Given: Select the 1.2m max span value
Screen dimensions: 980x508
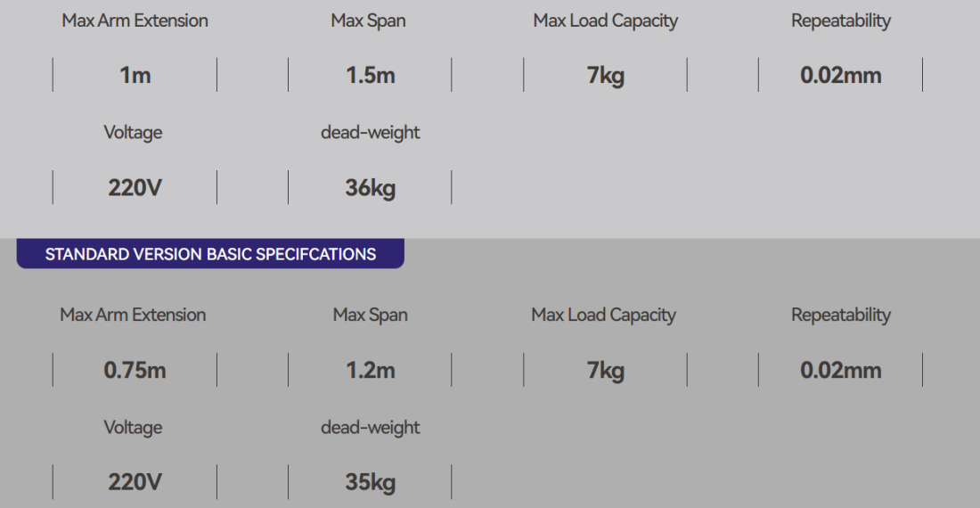Looking at the screenshot, I should [x=370, y=371].
